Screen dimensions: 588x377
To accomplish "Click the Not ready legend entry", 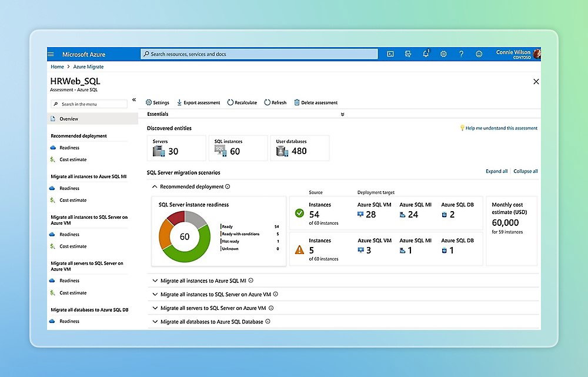I will click(x=230, y=241).
